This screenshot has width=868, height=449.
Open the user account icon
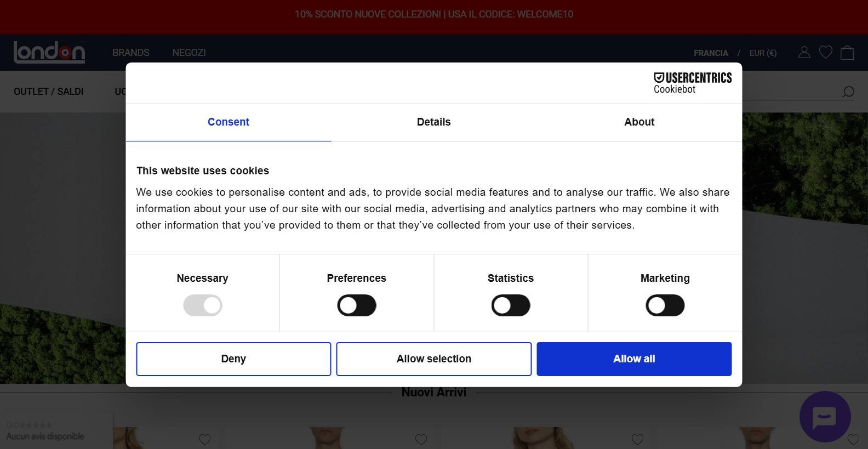coord(804,53)
